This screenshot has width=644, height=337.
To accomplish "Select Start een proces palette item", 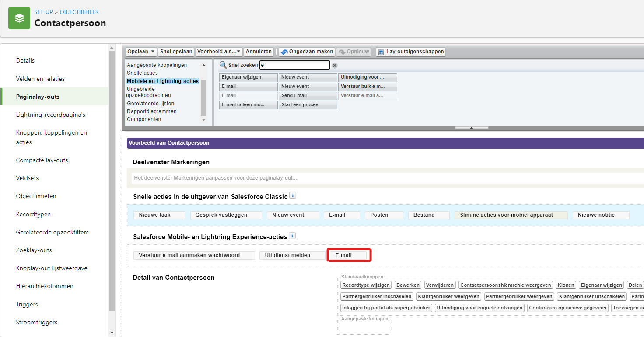I will (x=308, y=105).
